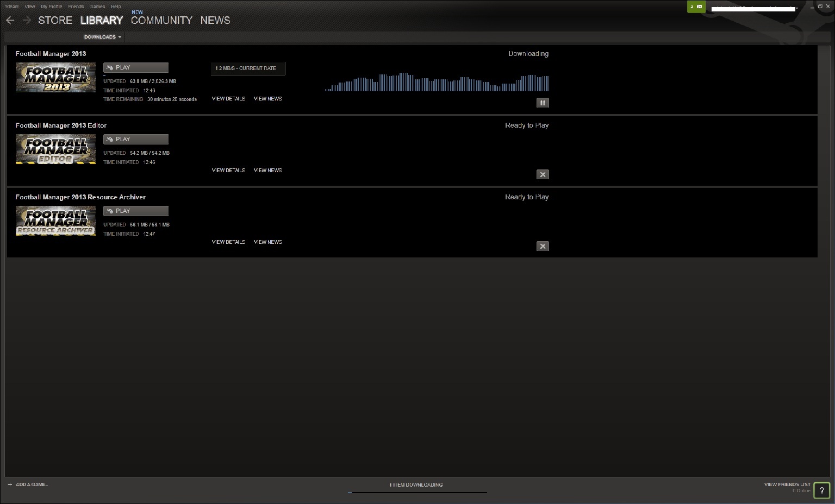View news for Football Manager 2013 Editor
This screenshot has width=835, height=504.
pyautogui.click(x=267, y=171)
